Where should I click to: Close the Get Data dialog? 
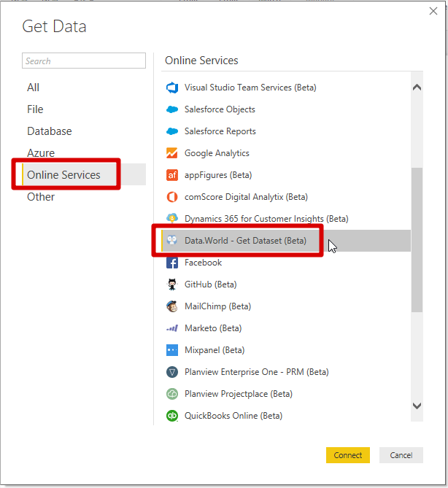coord(433,11)
